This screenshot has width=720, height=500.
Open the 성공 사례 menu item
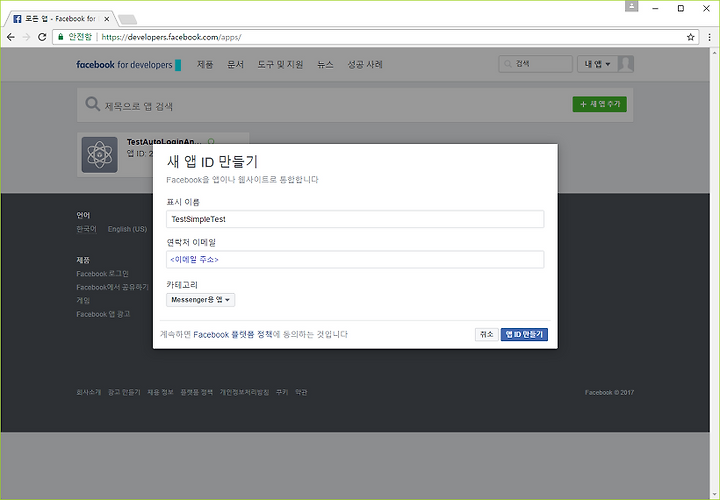pyautogui.click(x=365, y=64)
